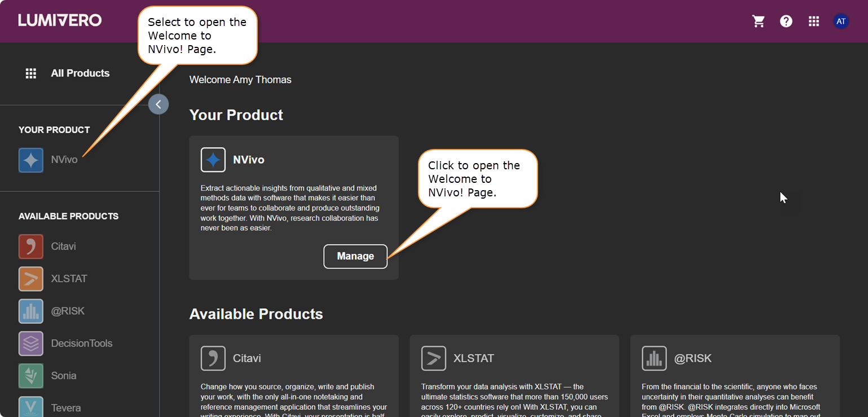The height and width of the screenshot is (417, 868).
Task: Select Sonia label in the sidebar
Action: pos(63,376)
